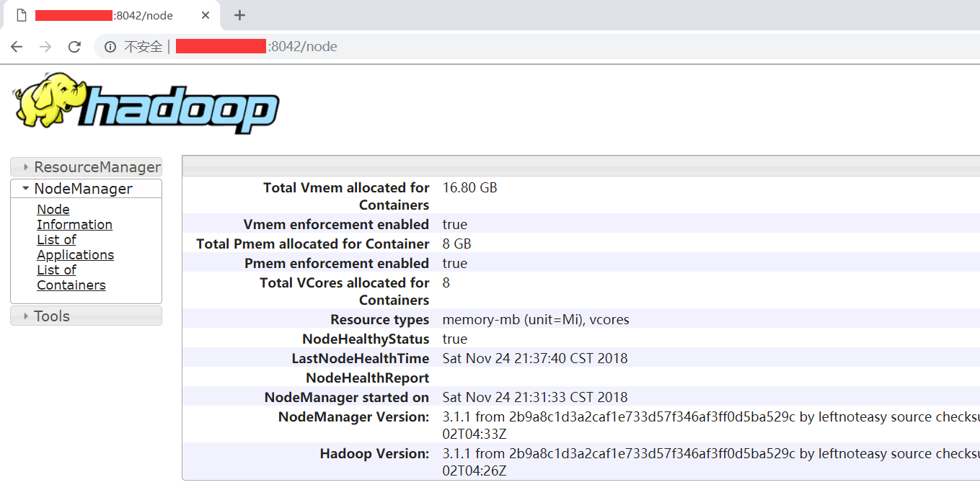
Task: Open the List of Containers link
Action: 71,277
